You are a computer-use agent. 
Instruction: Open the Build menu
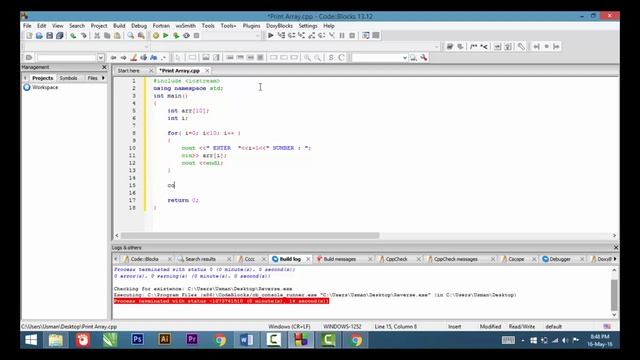(119, 26)
